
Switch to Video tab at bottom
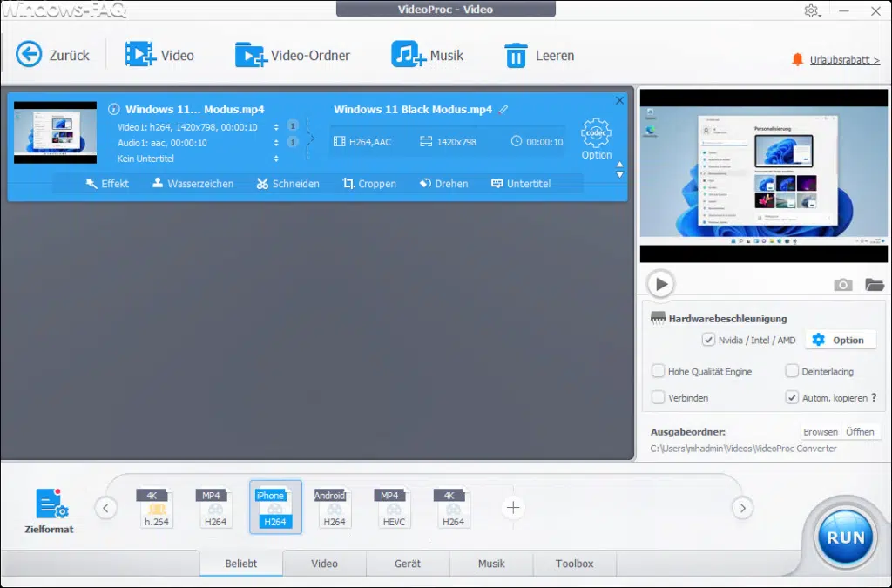point(324,563)
